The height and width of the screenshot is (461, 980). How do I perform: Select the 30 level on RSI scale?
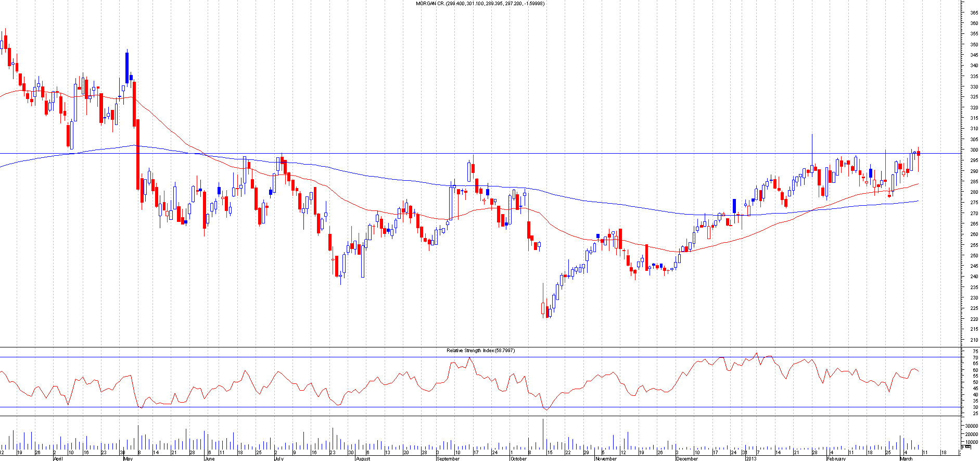click(x=975, y=407)
